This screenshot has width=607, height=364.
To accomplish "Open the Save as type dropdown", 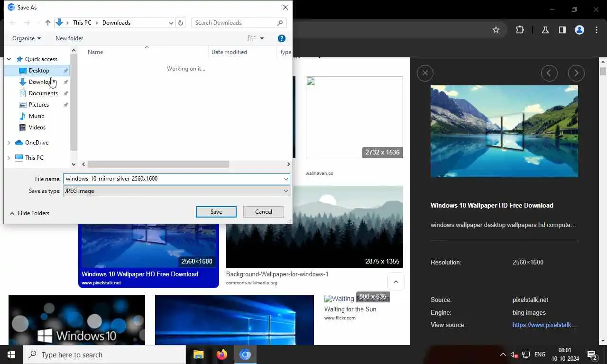I will tap(176, 191).
